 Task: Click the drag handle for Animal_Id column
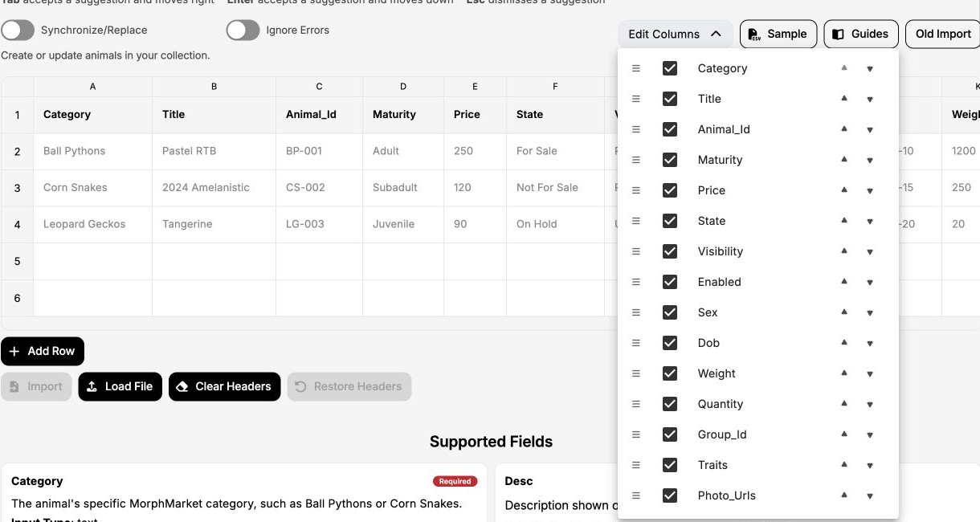tap(636, 129)
